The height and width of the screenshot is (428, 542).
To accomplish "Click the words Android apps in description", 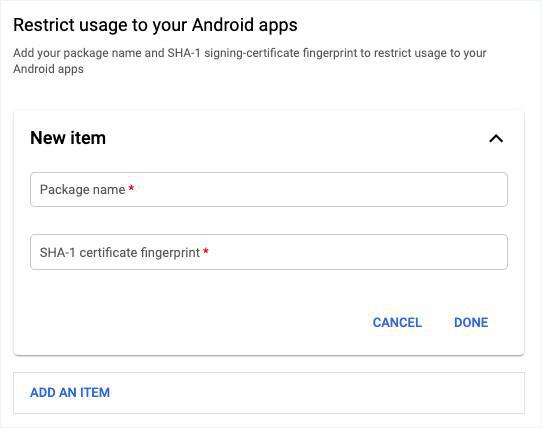I will pyautogui.click(x=48, y=69).
